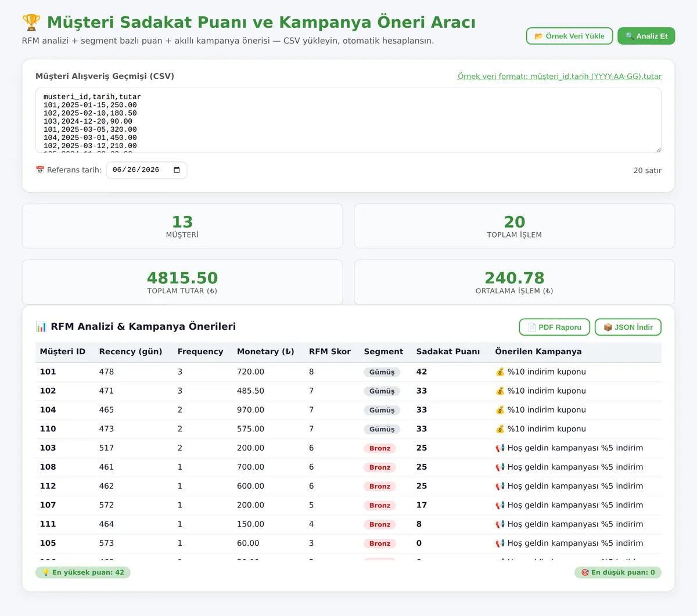Download the PDF Raporu
The width and height of the screenshot is (697, 616).
pyautogui.click(x=554, y=327)
